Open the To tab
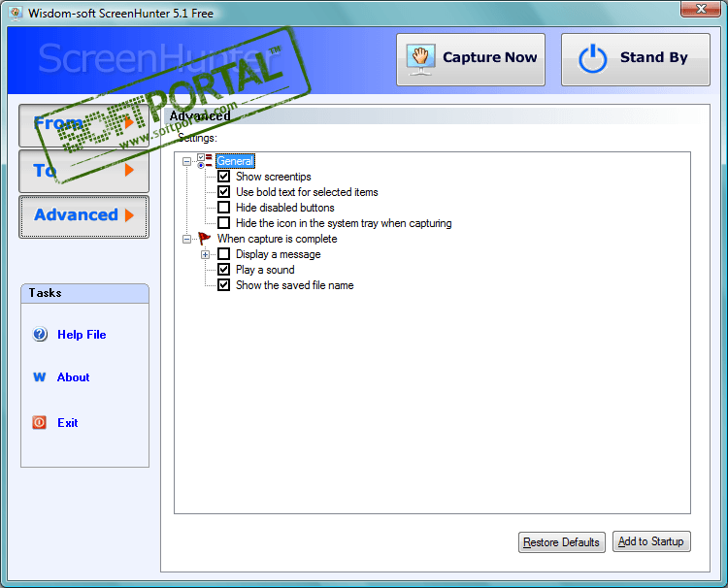The width and height of the screenshot is (728, 588). click(84, 171)
